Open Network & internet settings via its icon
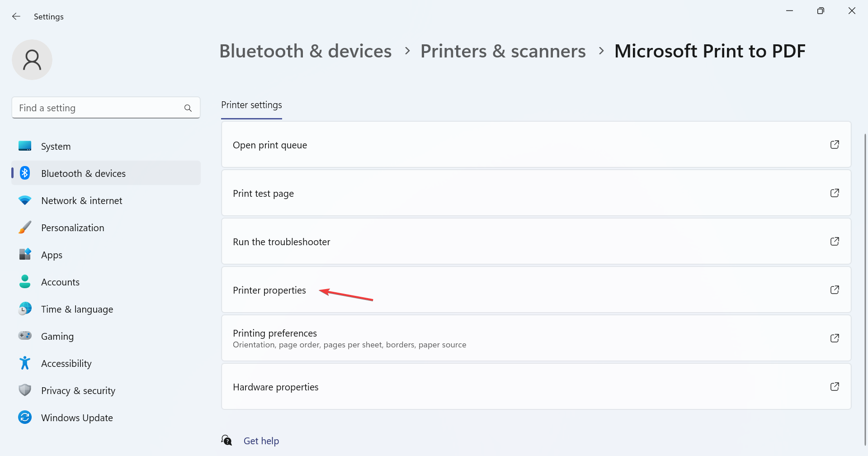Screen dimensions: 868x456 pos(25,200)
